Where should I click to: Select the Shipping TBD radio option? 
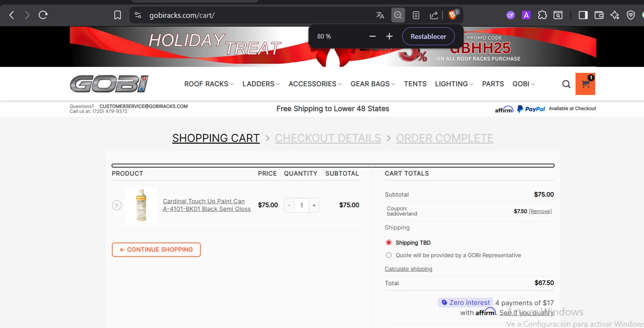[389, 243]
